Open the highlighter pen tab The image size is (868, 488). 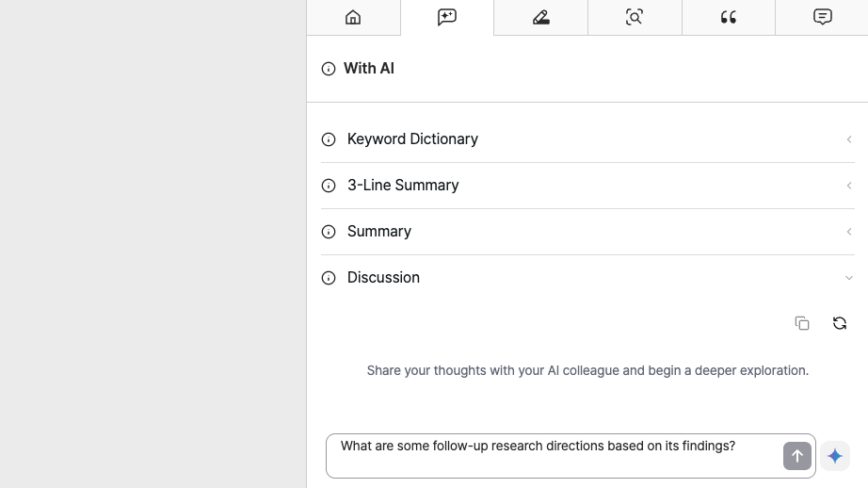pyautogui.click(x=540, y=17)
